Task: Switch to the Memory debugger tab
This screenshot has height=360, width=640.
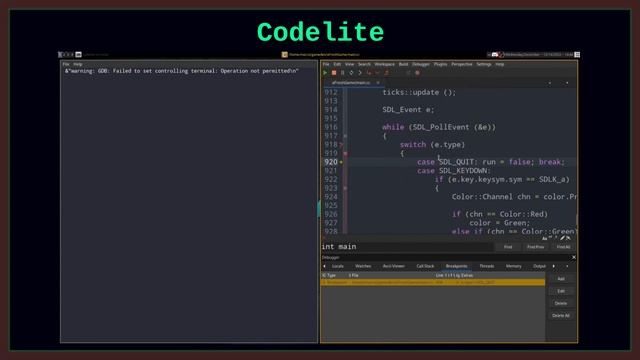Action: point(513,266)
